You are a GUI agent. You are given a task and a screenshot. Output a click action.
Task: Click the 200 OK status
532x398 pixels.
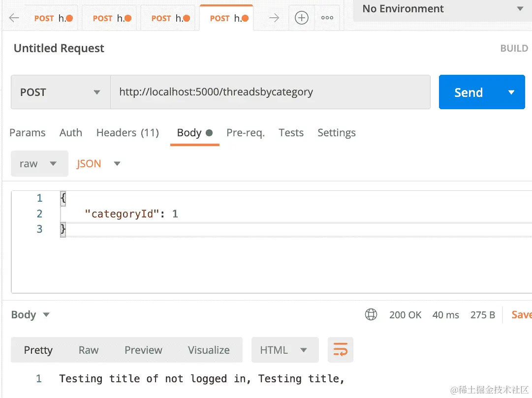click(x=405, y=315)
